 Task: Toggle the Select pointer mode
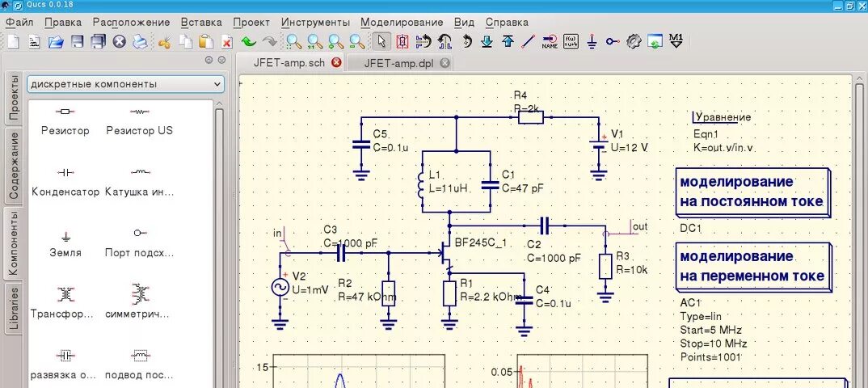click(x=381, y=41)
